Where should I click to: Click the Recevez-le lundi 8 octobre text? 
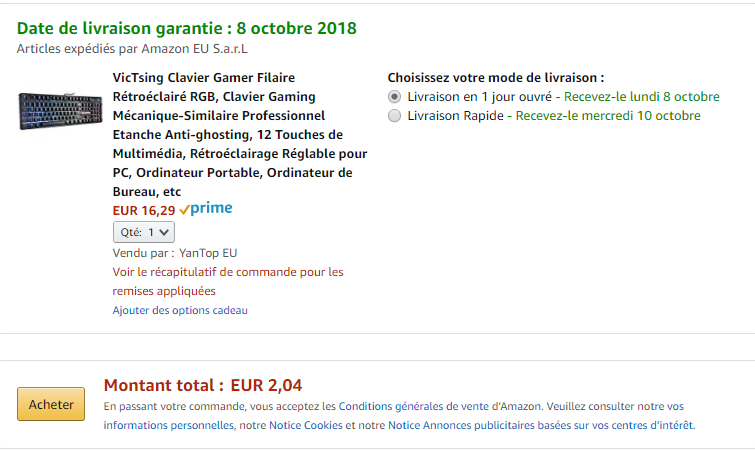(642, 97)
